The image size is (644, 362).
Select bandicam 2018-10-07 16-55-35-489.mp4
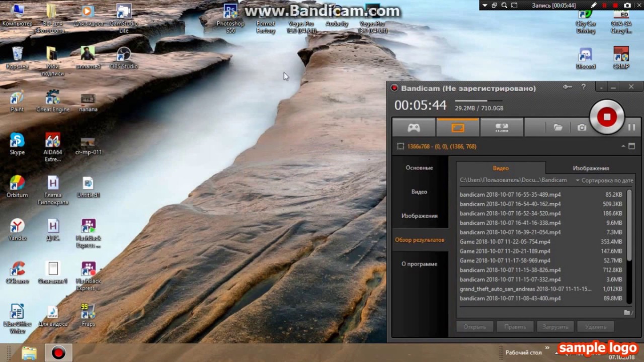541,195
